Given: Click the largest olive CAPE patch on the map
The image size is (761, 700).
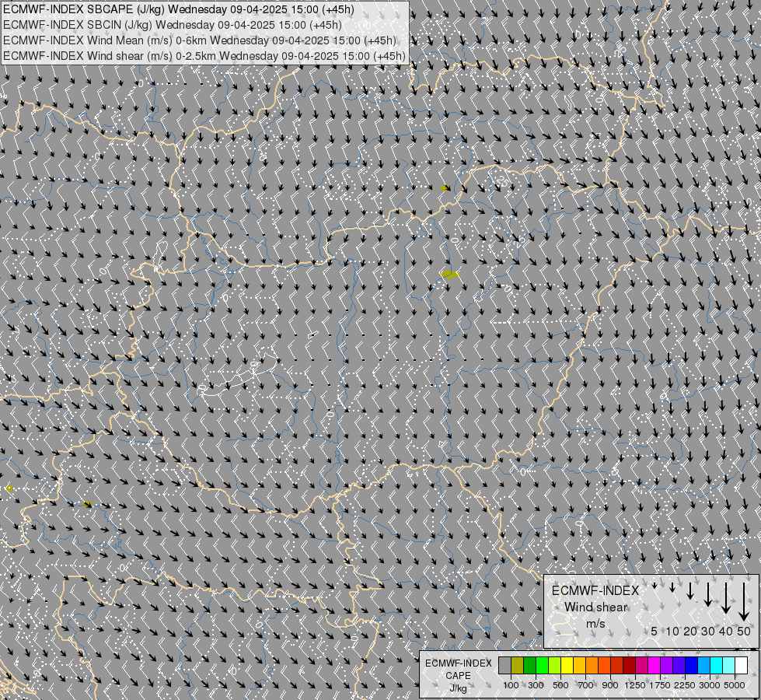Looking at the screenshot, I should point(449,275).
